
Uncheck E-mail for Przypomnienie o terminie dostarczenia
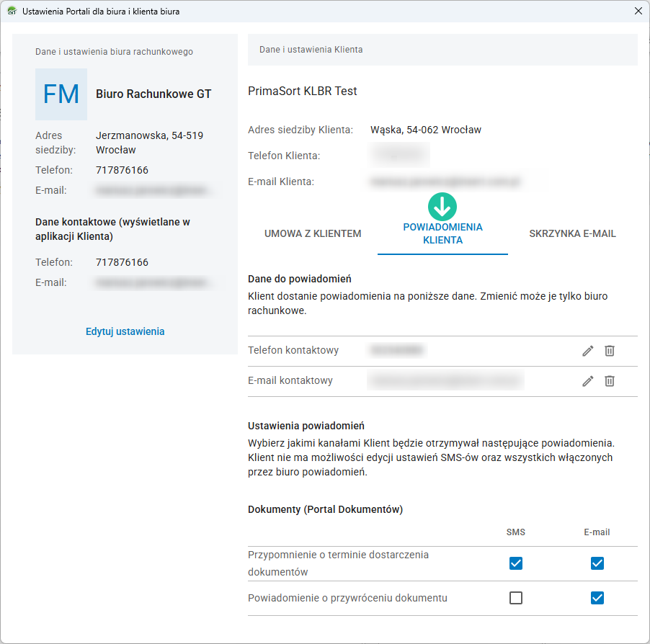[597, 563]
